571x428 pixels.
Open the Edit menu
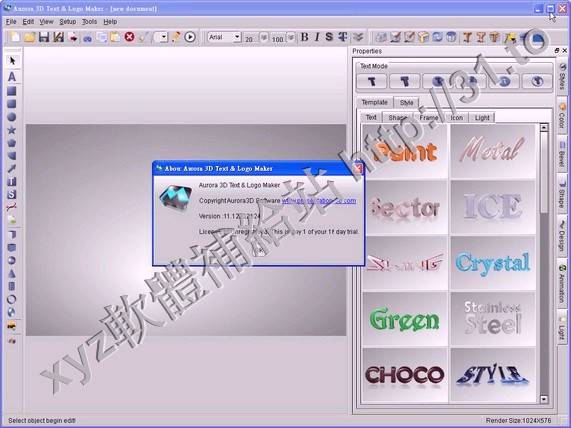28,22
